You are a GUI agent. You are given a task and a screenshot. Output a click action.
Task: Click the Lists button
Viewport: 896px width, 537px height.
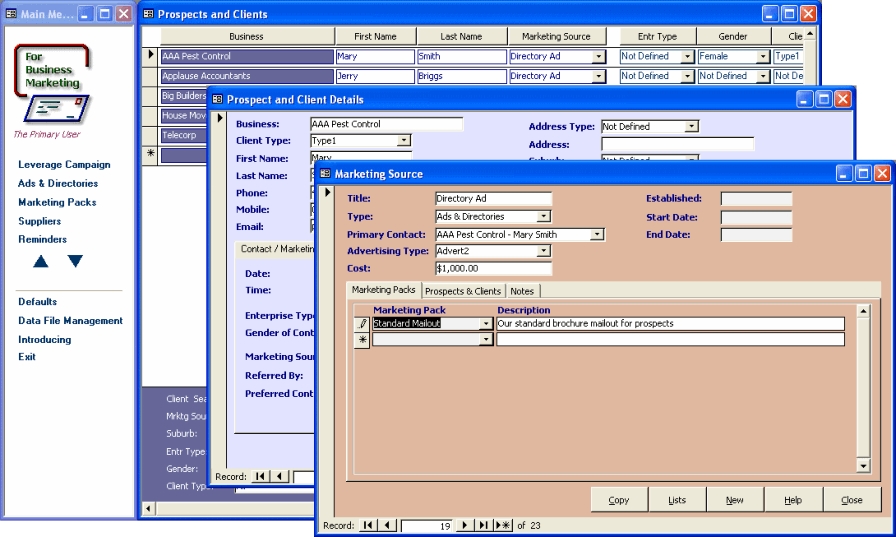[x=677, y=500]
